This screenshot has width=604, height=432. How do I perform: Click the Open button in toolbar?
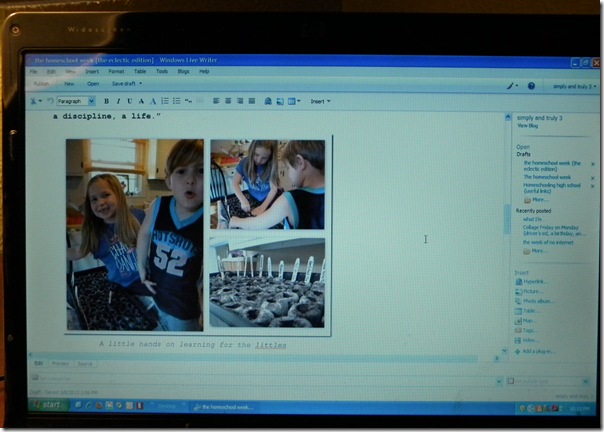93,84
